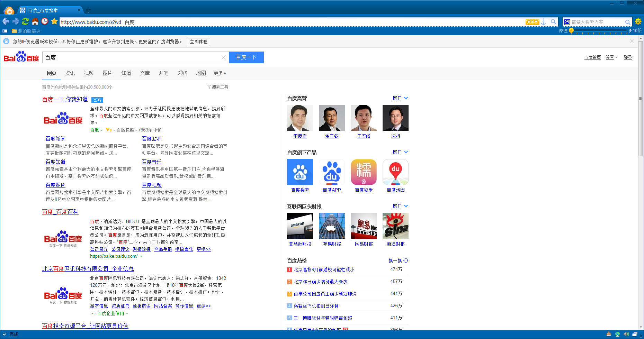The image size is (644, 339).
Task: Open hot topic 北京高校9月前返校可能性很小
Action: (x=324, y=269)
